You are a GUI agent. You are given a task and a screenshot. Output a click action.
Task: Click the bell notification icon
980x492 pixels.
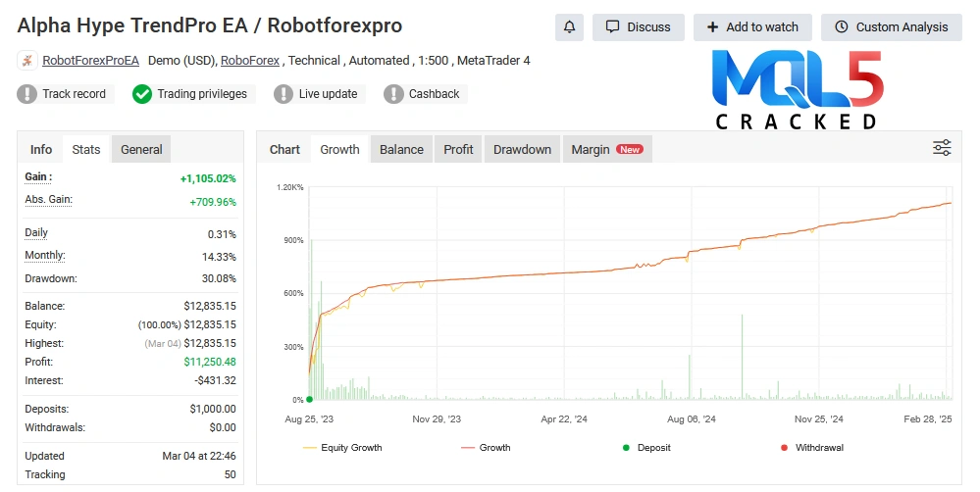coord(569,27)
